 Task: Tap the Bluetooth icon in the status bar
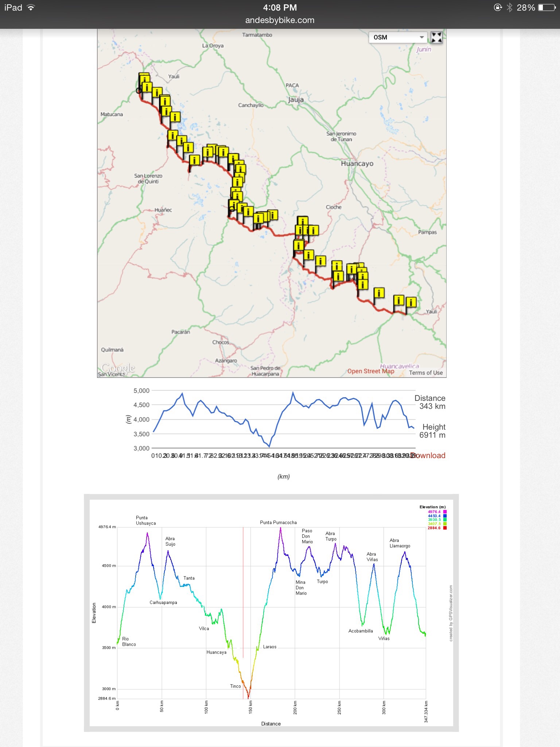coord(509,8)
